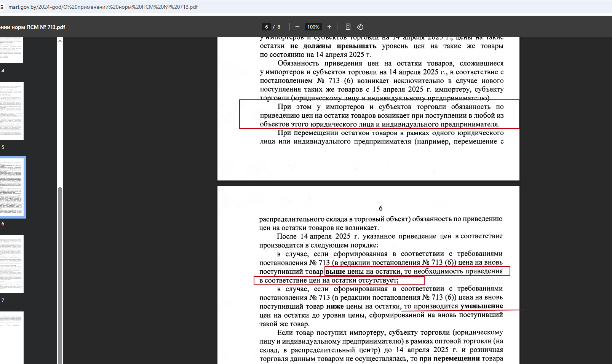Screen dimensions: 612x364
Task: Rotate the document counterclockwise
Action: (x=360, y=27)
